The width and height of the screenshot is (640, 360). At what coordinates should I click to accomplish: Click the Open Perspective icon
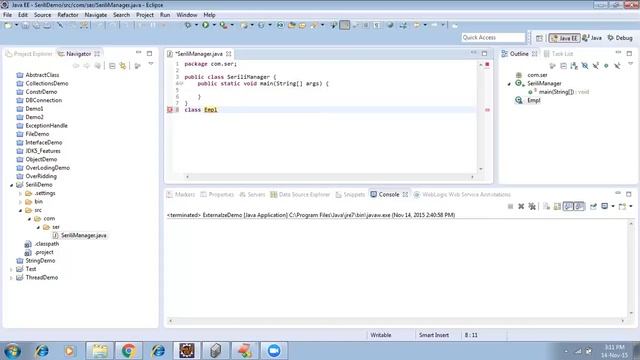point(539,38)
